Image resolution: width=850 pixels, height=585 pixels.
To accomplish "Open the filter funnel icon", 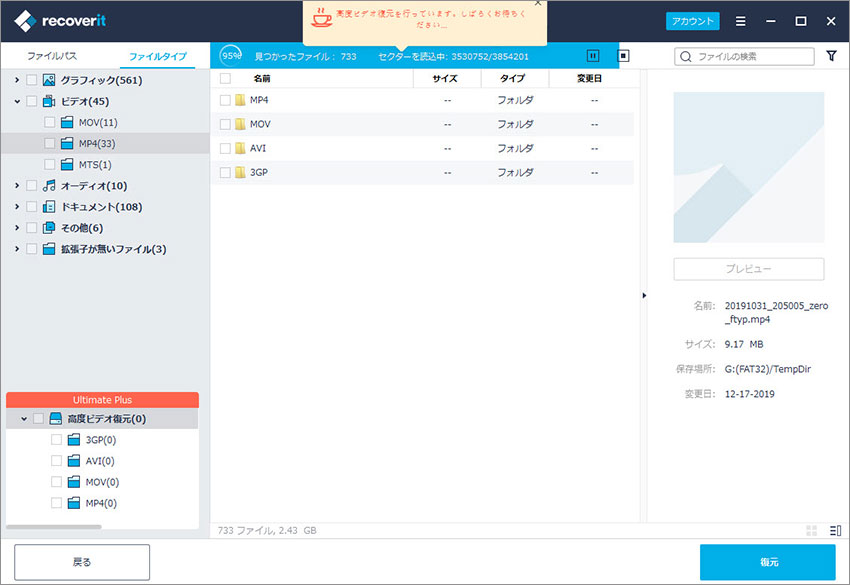I will tap(831, 56).
